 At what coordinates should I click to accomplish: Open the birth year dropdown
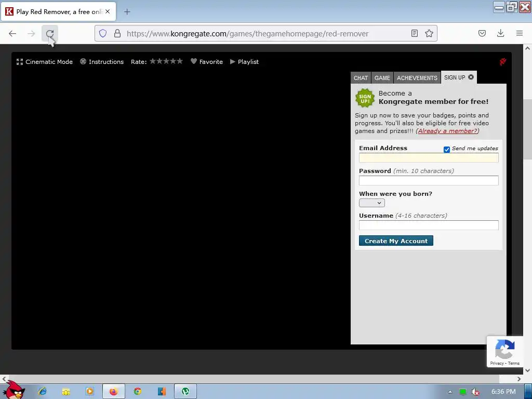point(372,203)
